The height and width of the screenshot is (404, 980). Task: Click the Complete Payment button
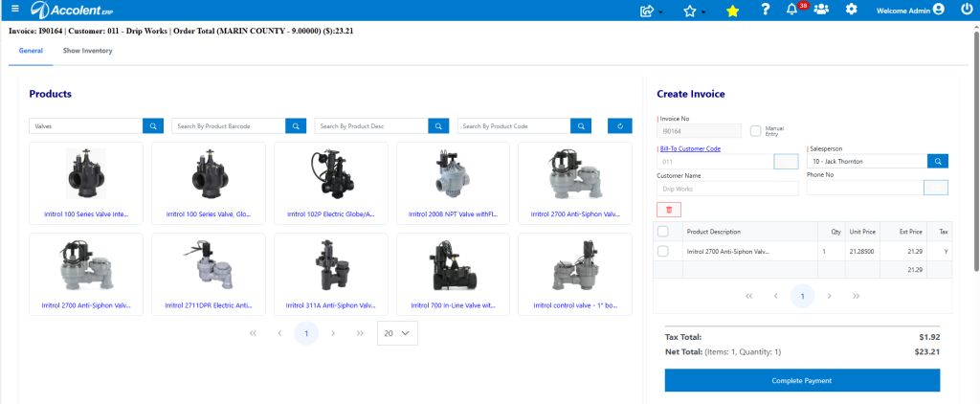[x=802, y=380]
